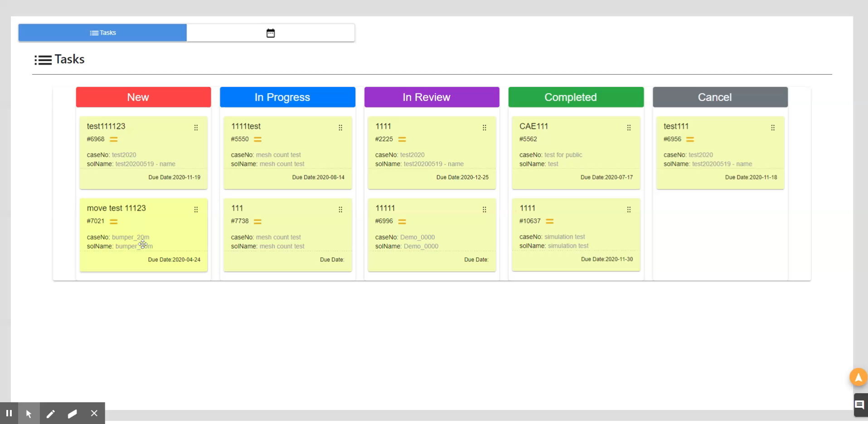Open the move test 11123 task title

click(116, 208)
